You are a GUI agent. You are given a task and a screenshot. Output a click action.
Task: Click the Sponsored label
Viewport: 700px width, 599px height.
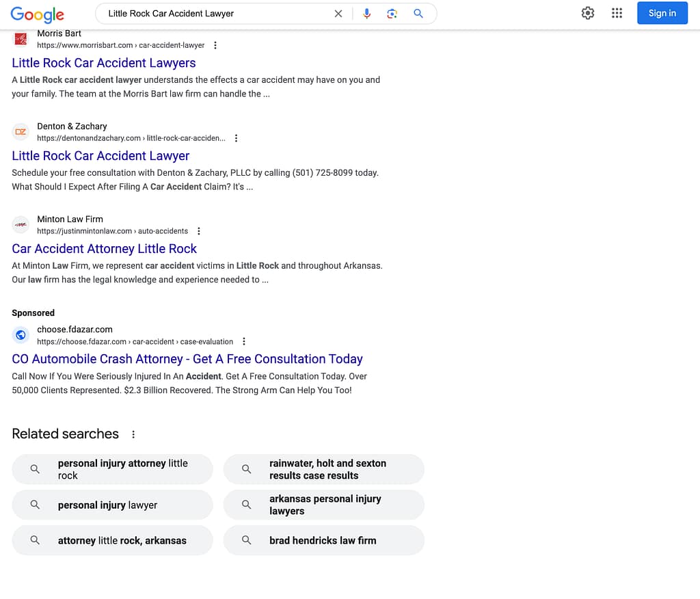tap(33, 312)
